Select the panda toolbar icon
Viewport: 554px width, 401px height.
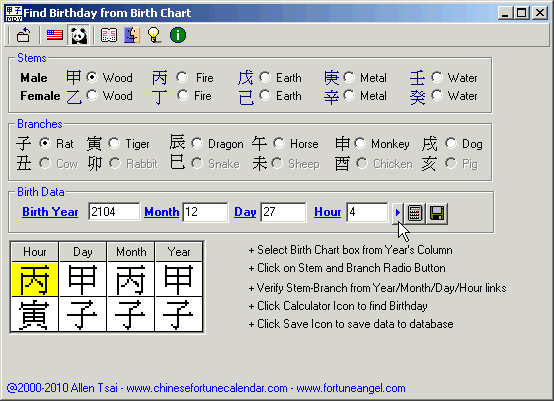pyautogui.click(x=79, y=35)
